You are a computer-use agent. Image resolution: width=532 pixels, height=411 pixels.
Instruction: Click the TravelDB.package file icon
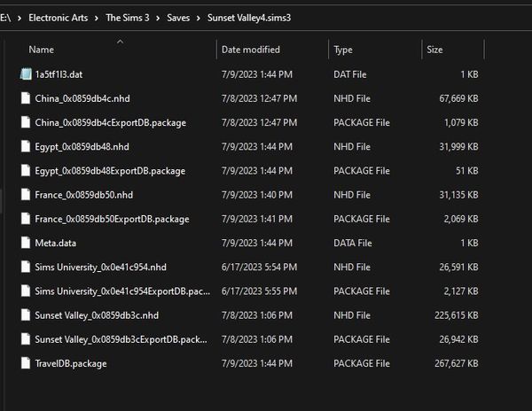click(26, 363)
